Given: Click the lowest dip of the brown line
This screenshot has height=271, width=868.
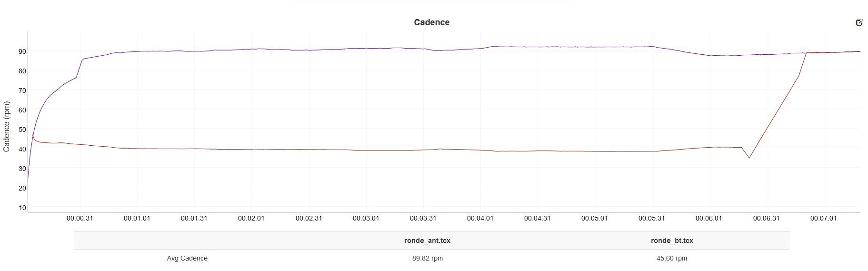Looking at the screenshot, I should point(749,158).
